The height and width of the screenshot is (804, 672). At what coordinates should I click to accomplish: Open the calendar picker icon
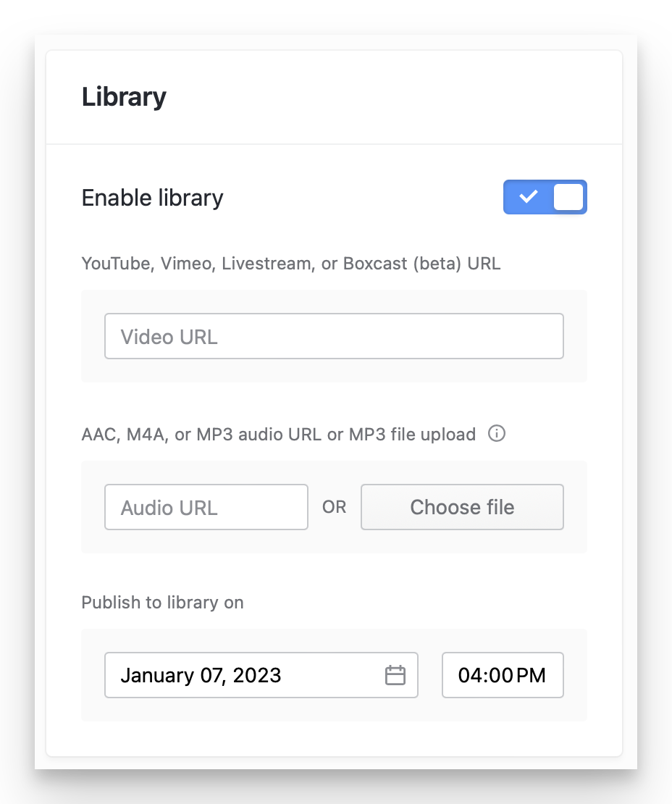point(395,675)
